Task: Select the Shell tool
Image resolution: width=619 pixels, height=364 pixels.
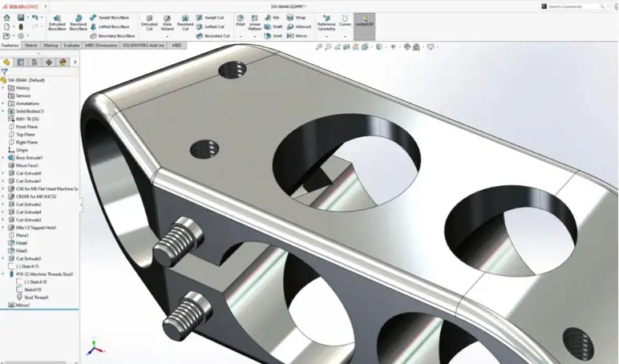Action: [273, 36]
